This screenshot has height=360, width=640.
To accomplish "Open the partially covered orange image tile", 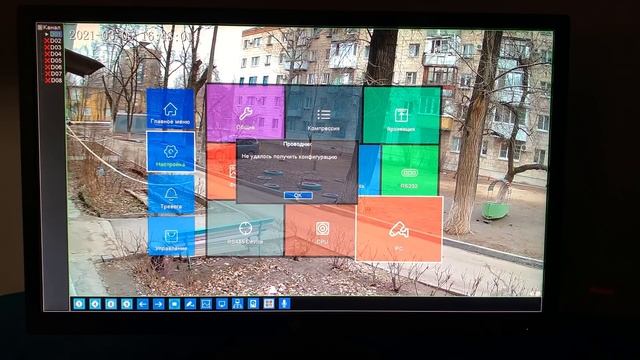I will (x=222, y=171).
